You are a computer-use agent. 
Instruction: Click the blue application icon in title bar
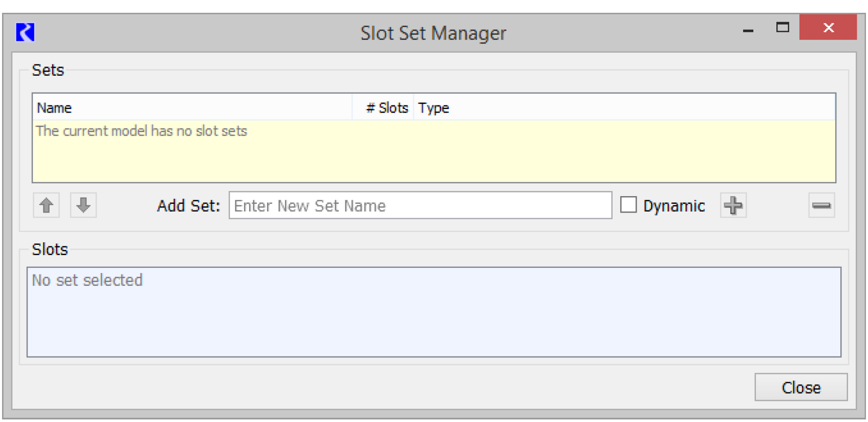pyautogui.click(x=25, y=32)
